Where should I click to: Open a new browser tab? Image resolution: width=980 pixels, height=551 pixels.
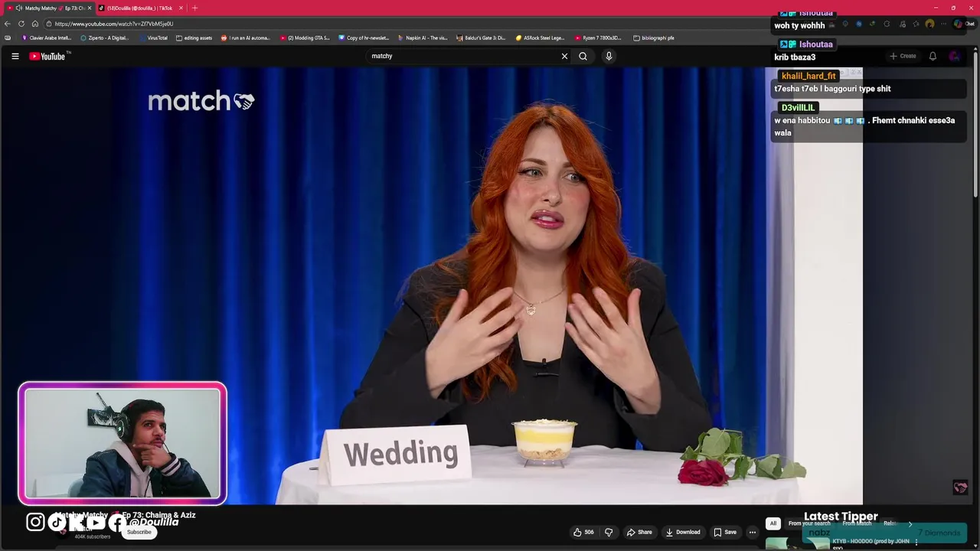pos(194,8)
